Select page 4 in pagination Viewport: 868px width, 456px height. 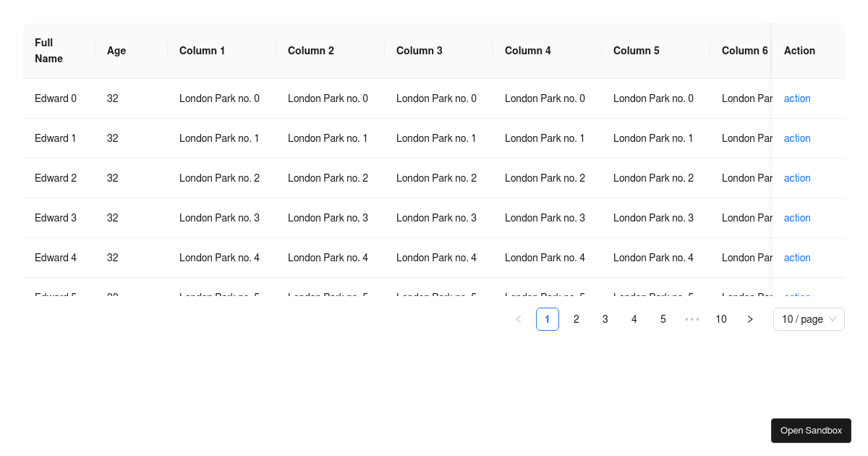click(x=634, y=318)
